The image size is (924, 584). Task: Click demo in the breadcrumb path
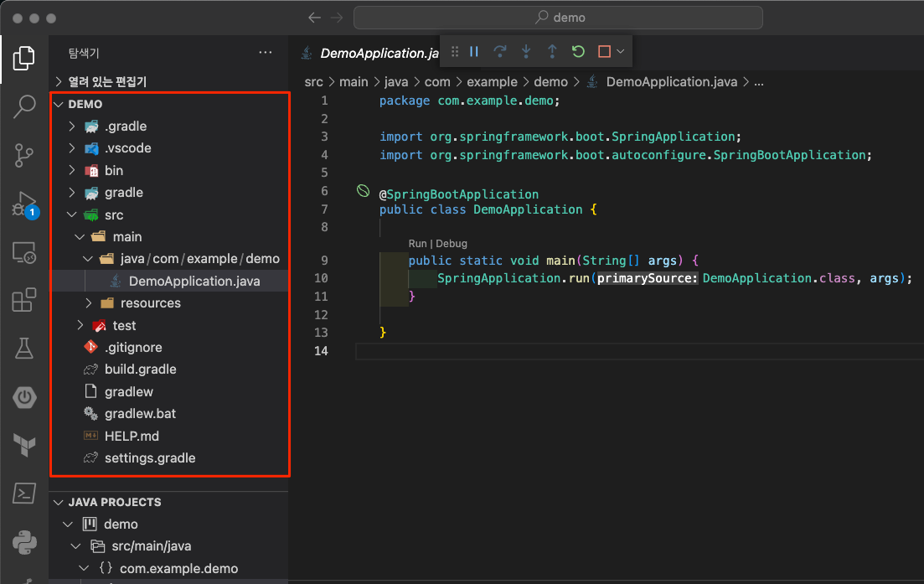click(551, 82)
